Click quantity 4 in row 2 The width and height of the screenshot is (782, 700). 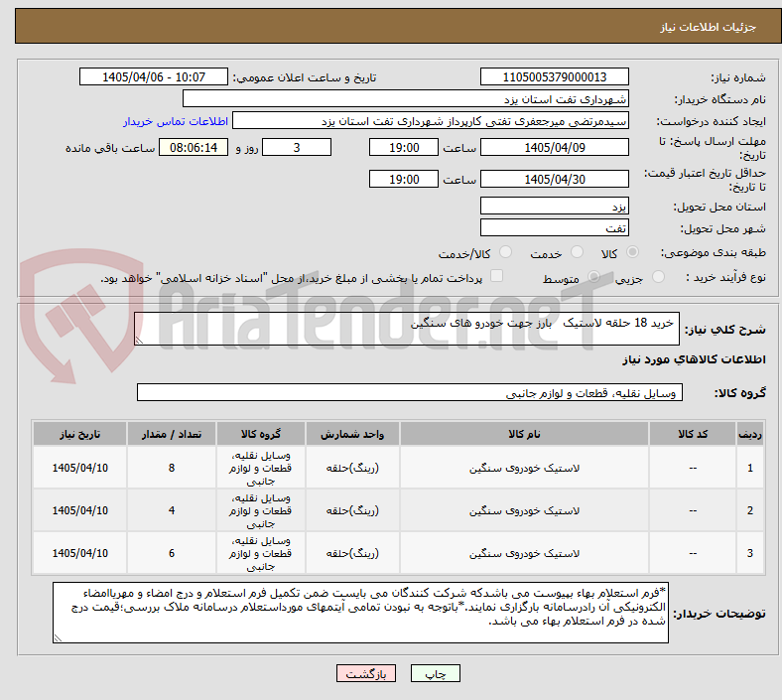[172, 510]
